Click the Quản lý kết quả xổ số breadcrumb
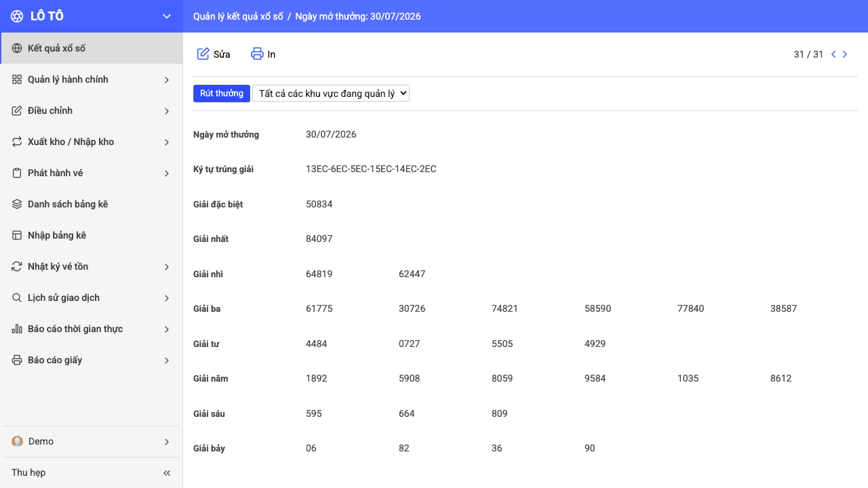The image size is (868, 488). pos(238,16)
